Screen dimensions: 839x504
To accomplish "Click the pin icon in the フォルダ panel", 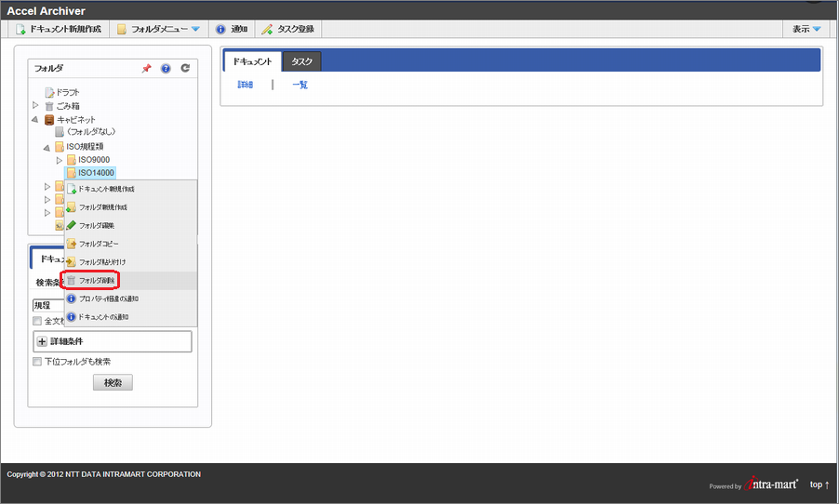I will [146, 69].
